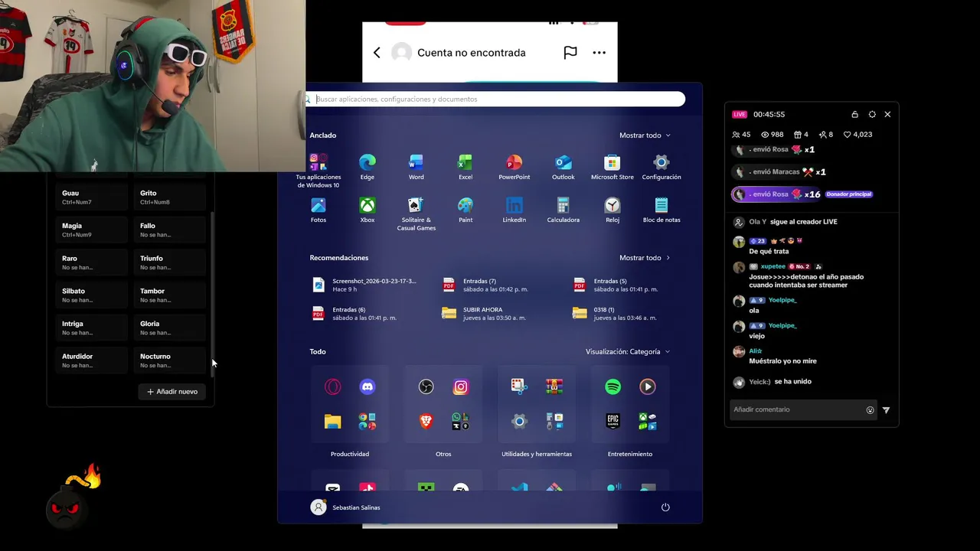
Task: Open Bloc de notas app
Action: point(661,210)
